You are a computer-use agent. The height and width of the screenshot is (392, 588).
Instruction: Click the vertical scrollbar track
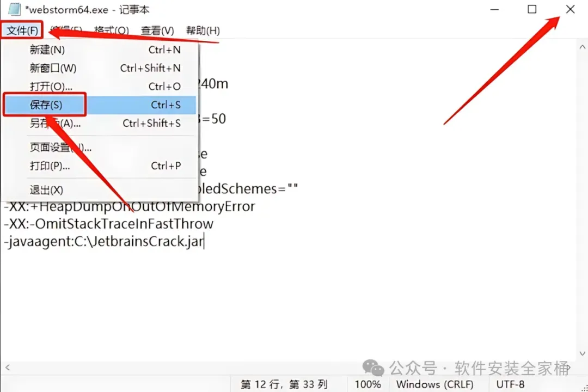[582, 200]
